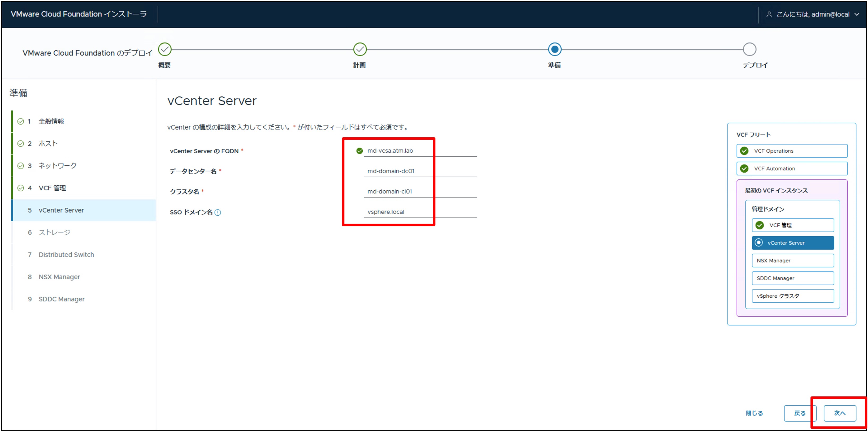This screenshot has width=868, height=432.
Task: Click the VCF フリート panel heading
Action: (753, 135)
